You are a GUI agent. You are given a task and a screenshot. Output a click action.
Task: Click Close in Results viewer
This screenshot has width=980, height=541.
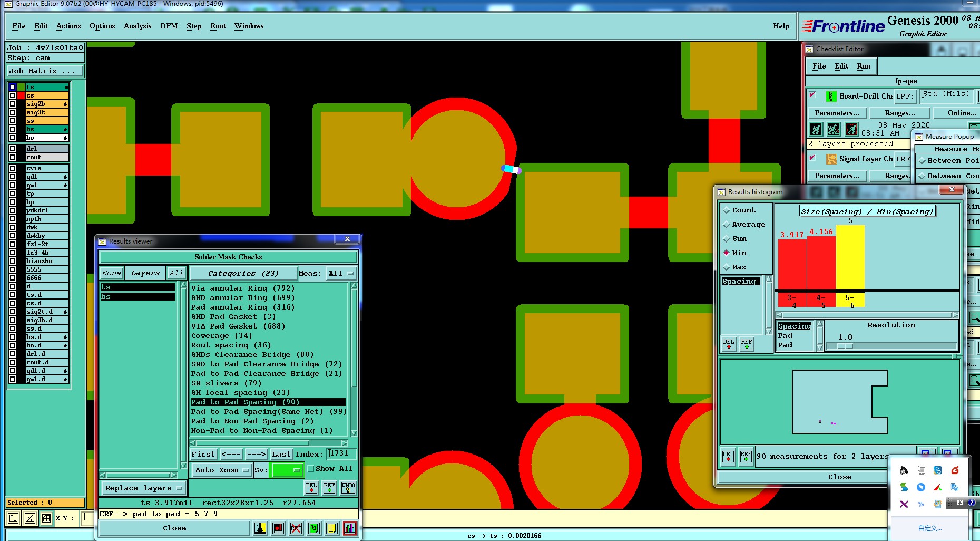[x=174, y=528]
